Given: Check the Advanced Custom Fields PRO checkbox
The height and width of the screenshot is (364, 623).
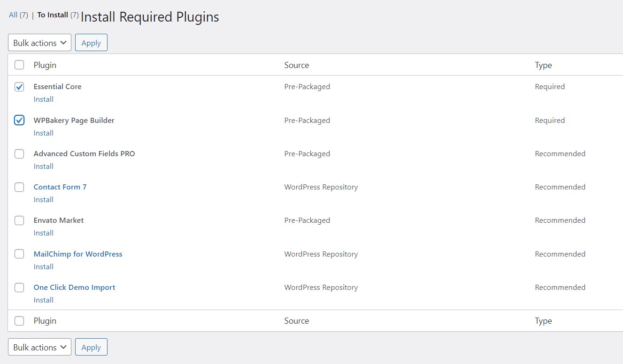Looking at the screenshot, I should [19, 154].
